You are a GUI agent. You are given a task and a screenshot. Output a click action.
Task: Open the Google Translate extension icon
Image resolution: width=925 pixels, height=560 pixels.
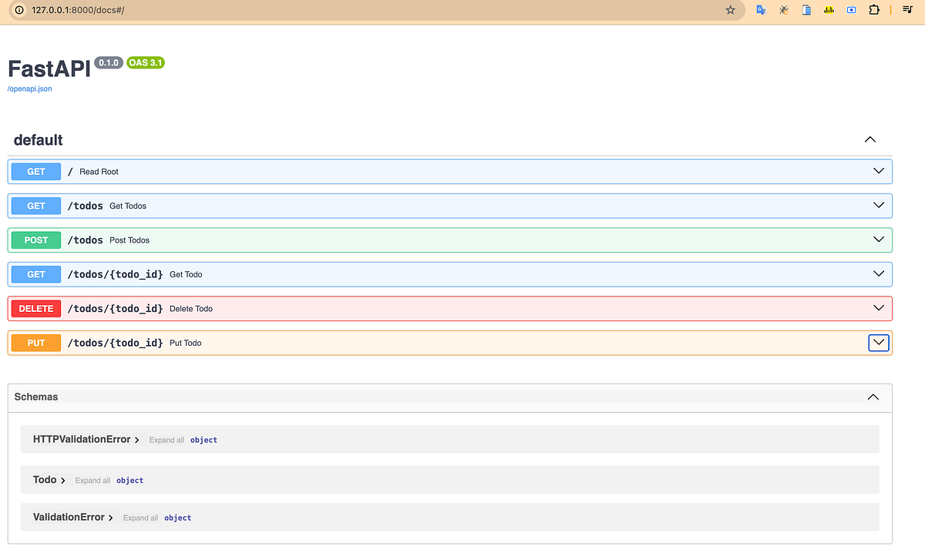click(761, 9)
